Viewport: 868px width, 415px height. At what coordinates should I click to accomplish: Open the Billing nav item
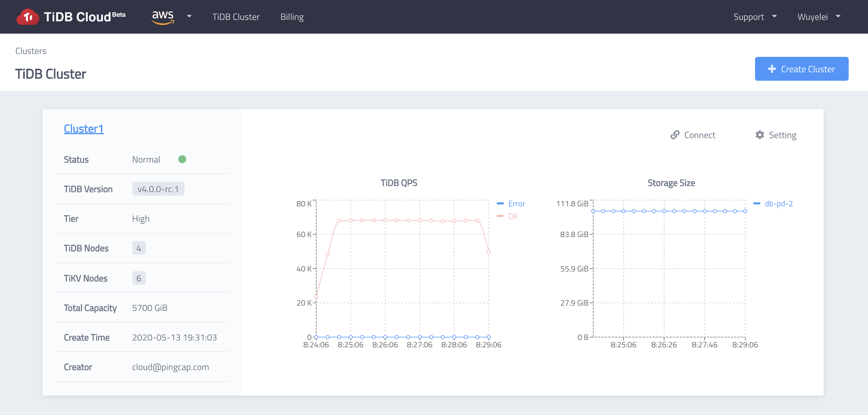coord(292,17)
